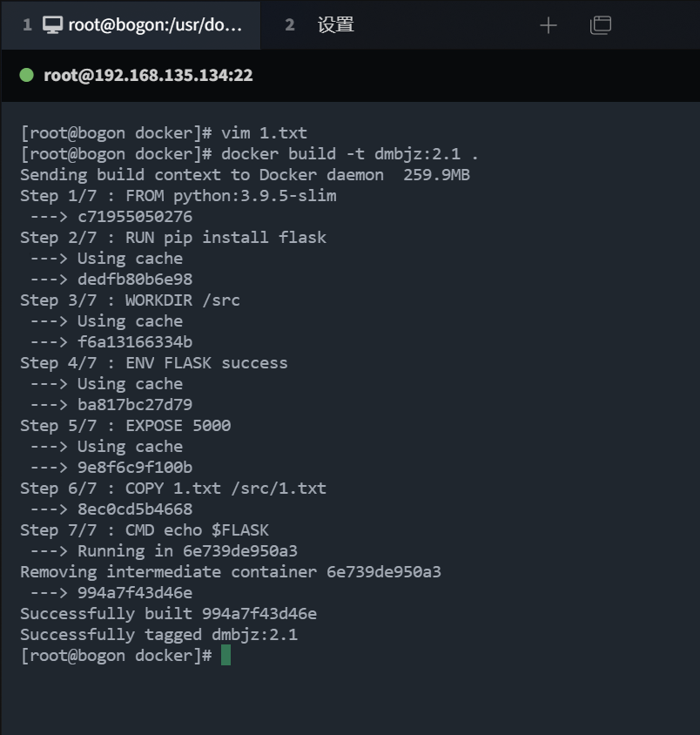This screenshot has height=735, width=700.
Task: Open the window layout icon
Action: (x=601, y=25)
